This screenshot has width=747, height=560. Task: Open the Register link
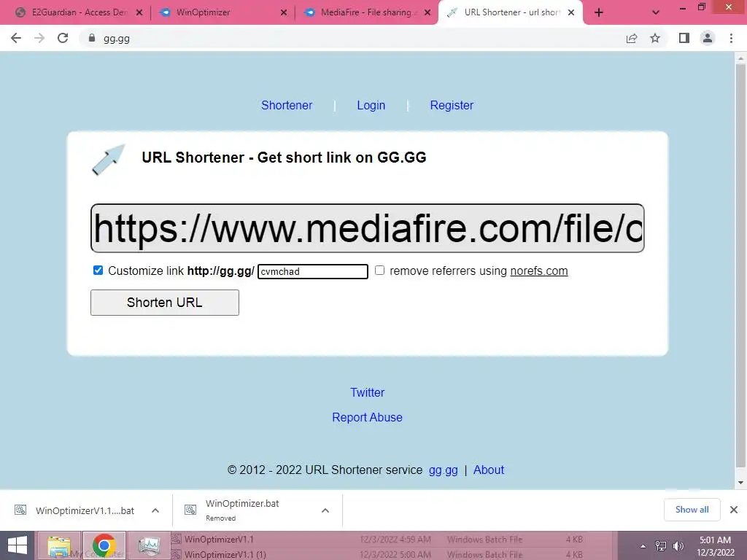[452, 105]
